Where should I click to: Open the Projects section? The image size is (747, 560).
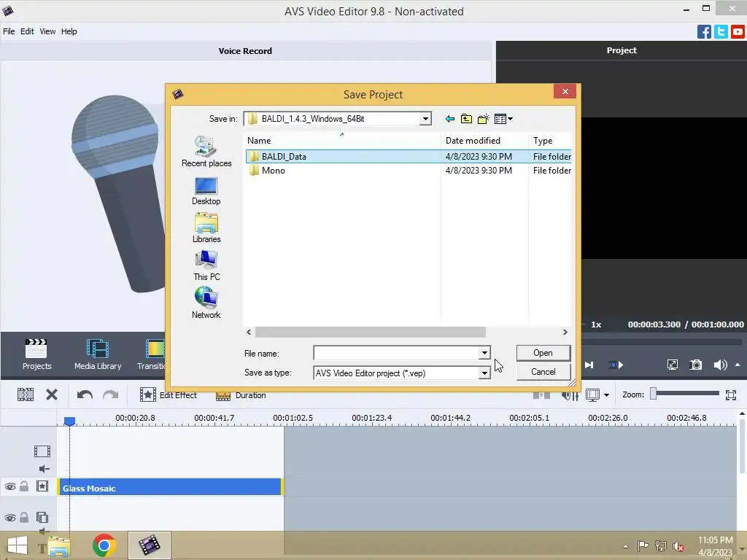click(36, 354)
